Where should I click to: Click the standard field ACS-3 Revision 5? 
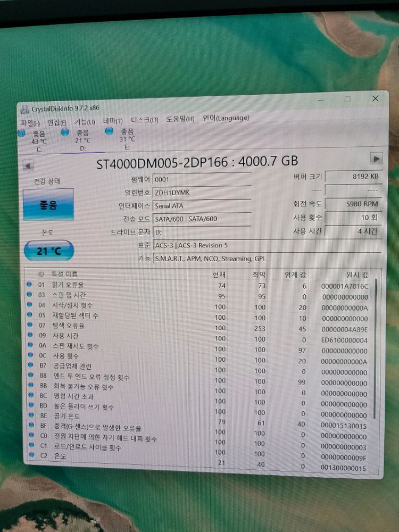[x=268, y=245]
